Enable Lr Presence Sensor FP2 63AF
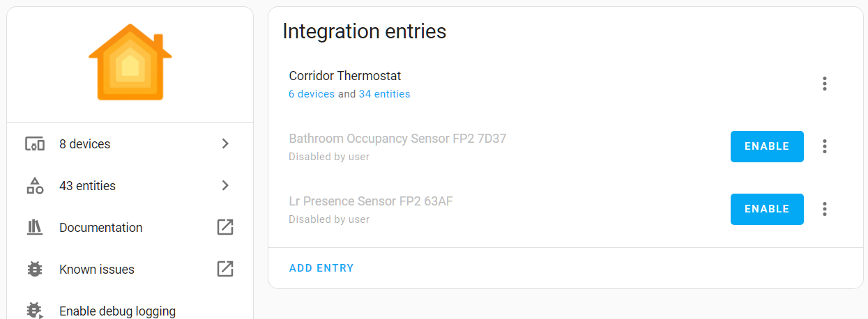868x319 pixels. point(767,209)
